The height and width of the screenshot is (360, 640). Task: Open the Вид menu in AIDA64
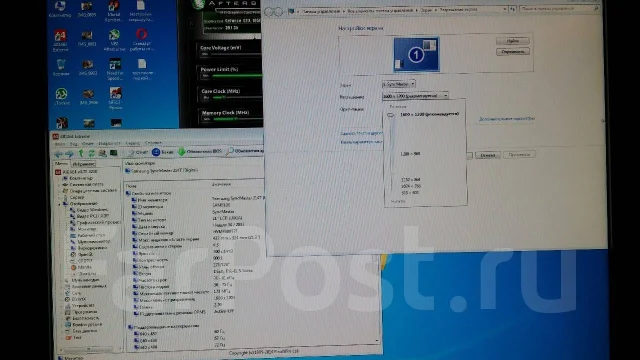pyautogui.click(x=74, y=144)
